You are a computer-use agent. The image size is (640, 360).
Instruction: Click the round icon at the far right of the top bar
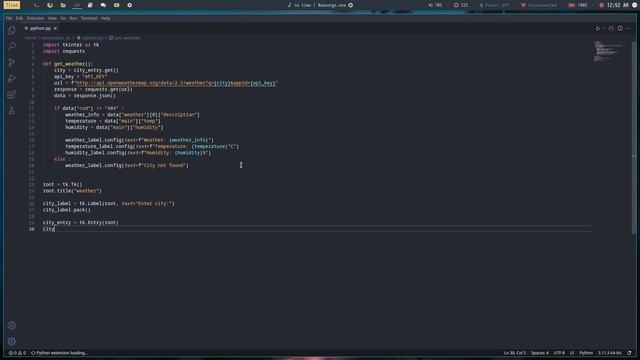pos(634,5)
